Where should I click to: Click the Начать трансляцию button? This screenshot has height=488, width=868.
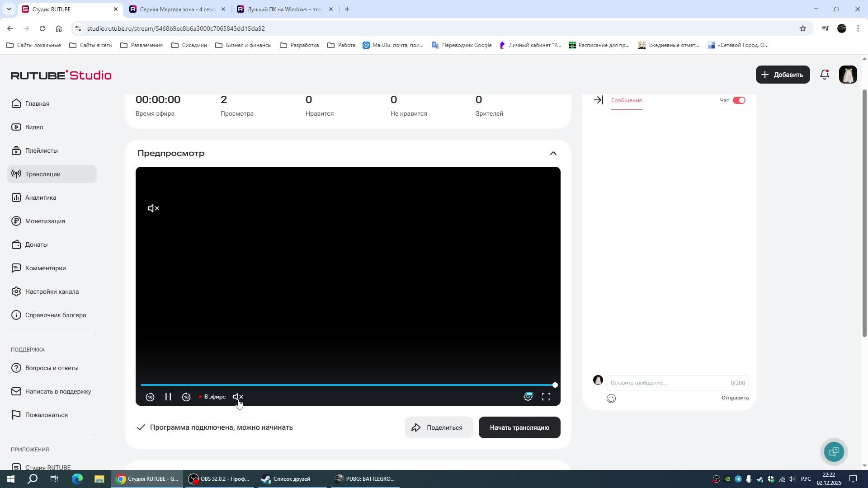[519, 427]
